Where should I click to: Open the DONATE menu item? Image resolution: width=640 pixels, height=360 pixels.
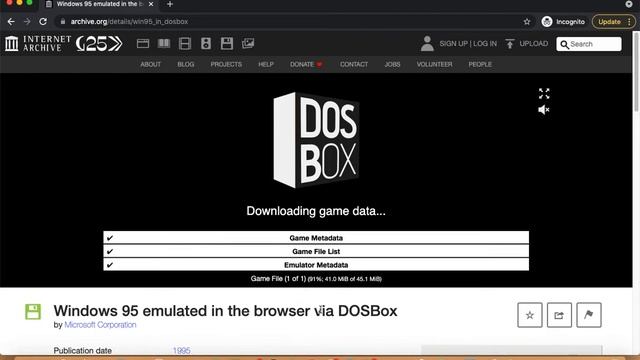tap(306, 64)
